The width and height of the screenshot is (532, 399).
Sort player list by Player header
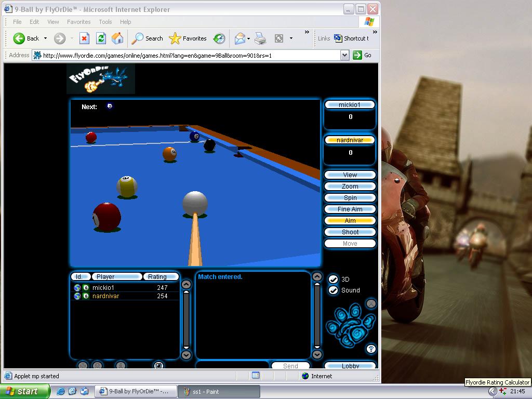(x=117, y=276)
